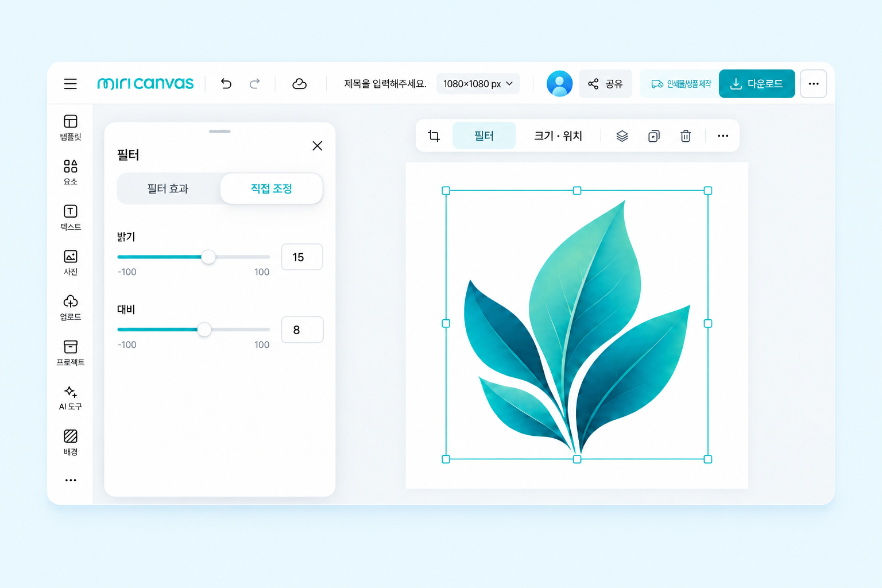Screen dimensions: 882x588
Task: Click the 대비 contrast slider handle
Action: tap(204, 330)
